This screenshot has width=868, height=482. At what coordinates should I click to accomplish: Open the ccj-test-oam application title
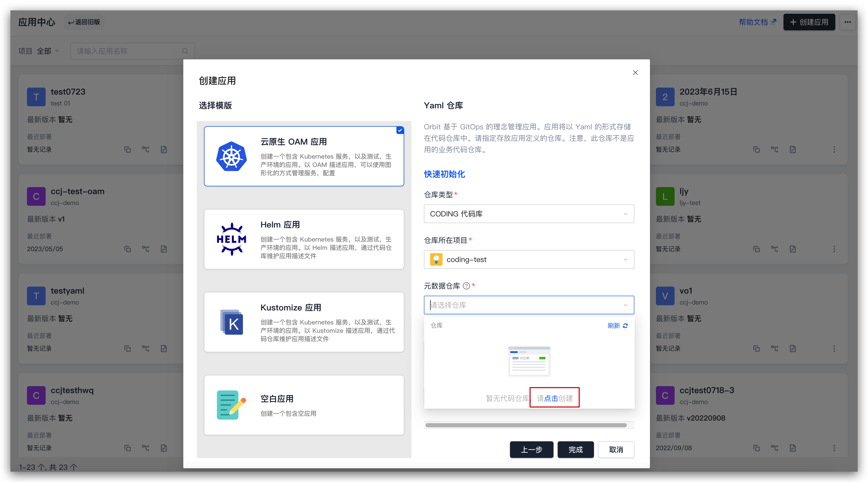[x=78, y=191]
